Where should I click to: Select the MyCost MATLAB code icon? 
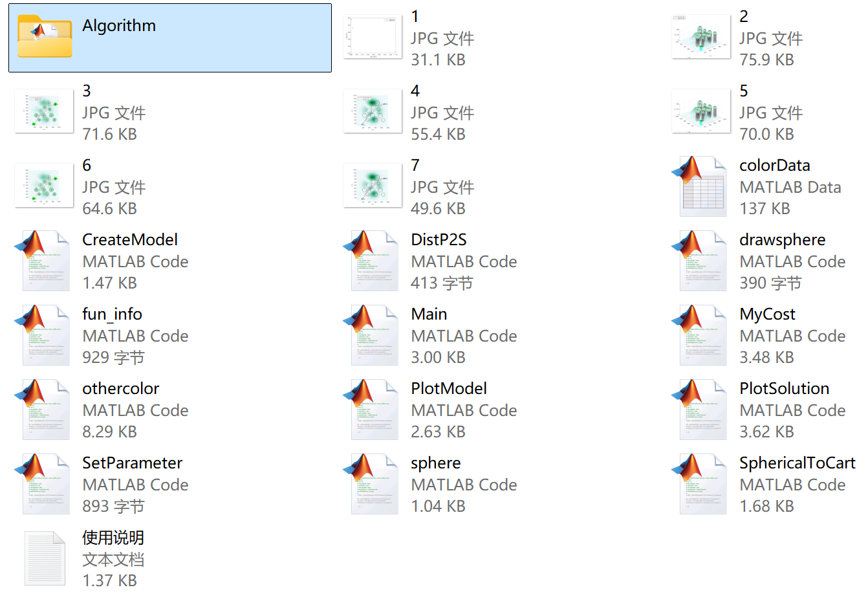point(702,335)
